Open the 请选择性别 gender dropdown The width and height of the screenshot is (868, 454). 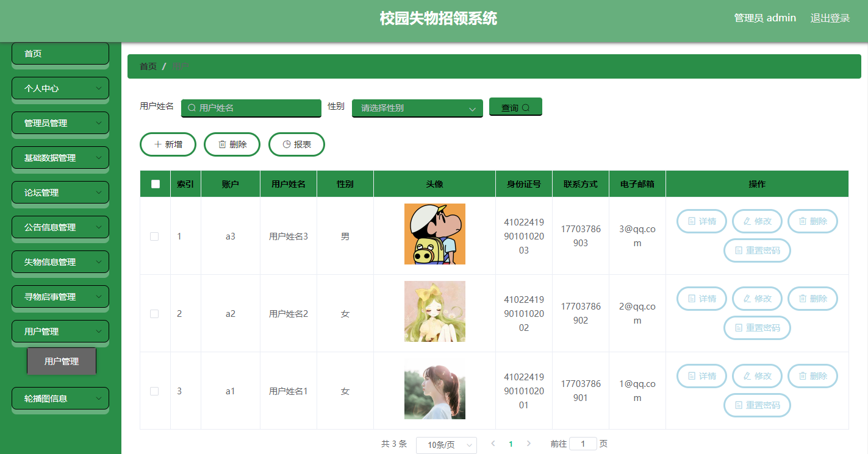tap(417, 108)
